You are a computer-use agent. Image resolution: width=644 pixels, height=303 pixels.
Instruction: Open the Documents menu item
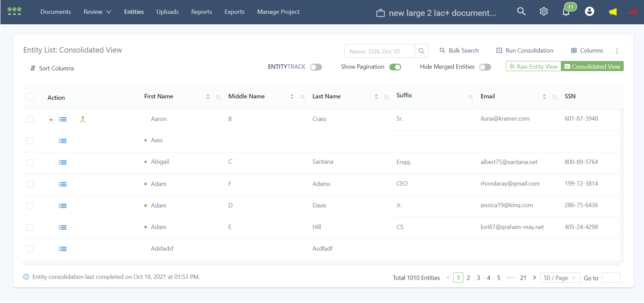tap(56, 12)
